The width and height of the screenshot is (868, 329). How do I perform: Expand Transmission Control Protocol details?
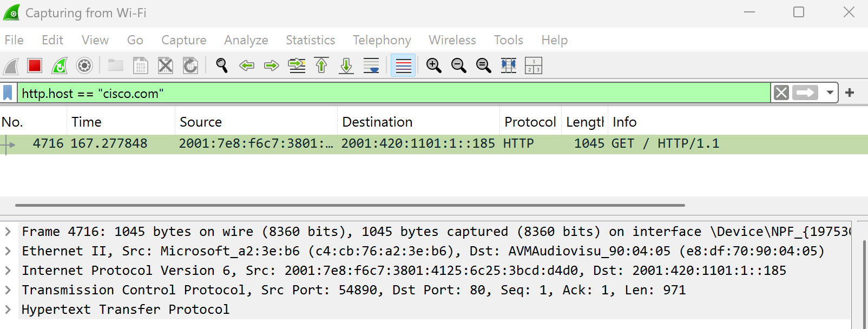8,290
